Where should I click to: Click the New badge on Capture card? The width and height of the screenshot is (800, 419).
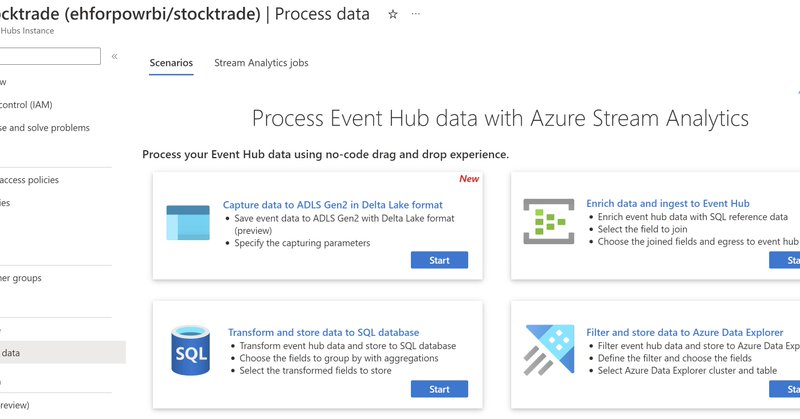click(x=469, y=179)
